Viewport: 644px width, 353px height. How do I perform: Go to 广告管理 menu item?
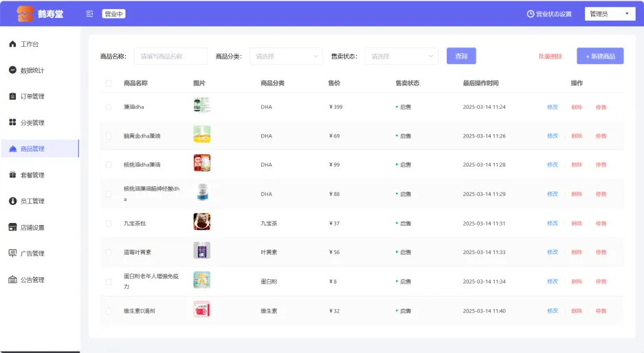tap(32, 253)
